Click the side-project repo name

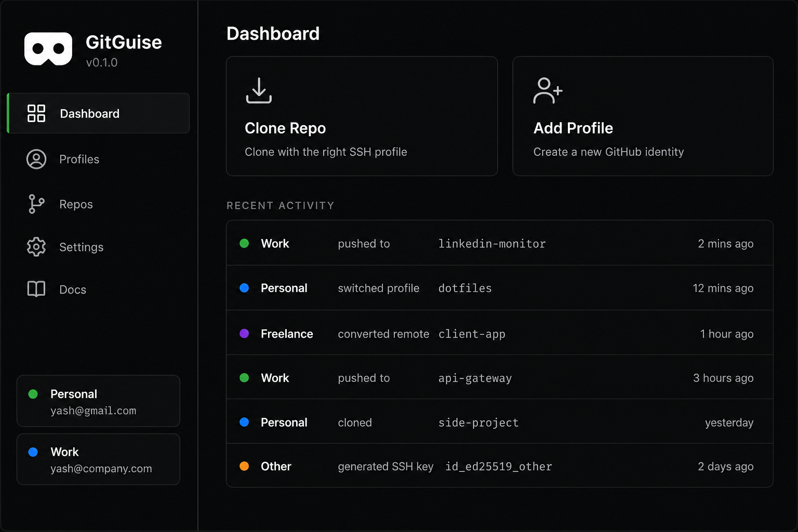[478, 423]
